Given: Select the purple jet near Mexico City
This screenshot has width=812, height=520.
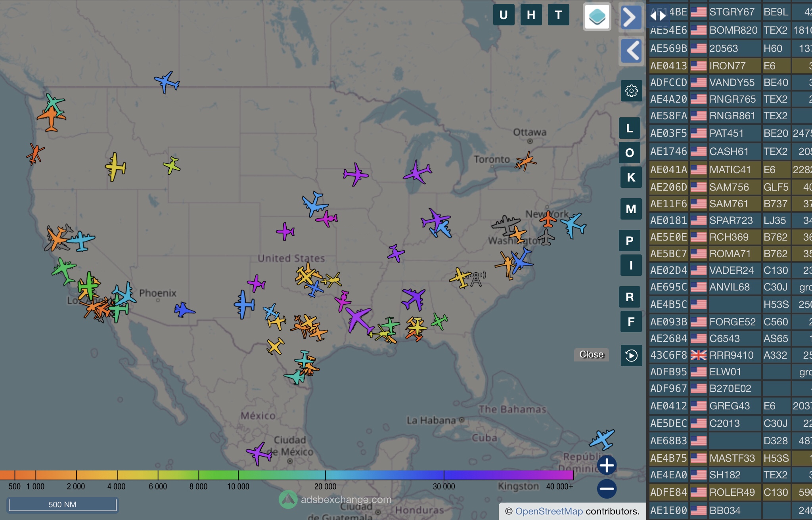Looking at the screenshot, I should [x=259, y=453].
